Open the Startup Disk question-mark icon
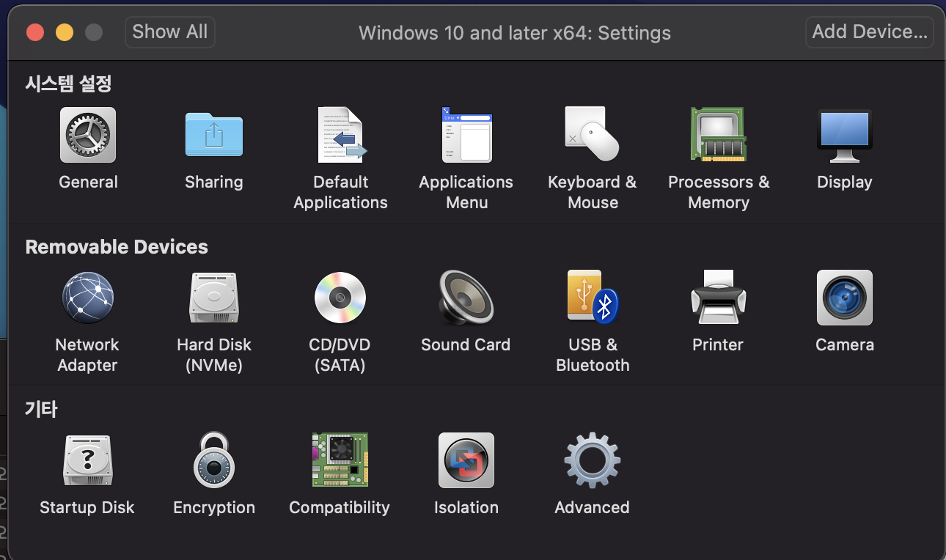 pyautogui.click(x=88, y=460)
